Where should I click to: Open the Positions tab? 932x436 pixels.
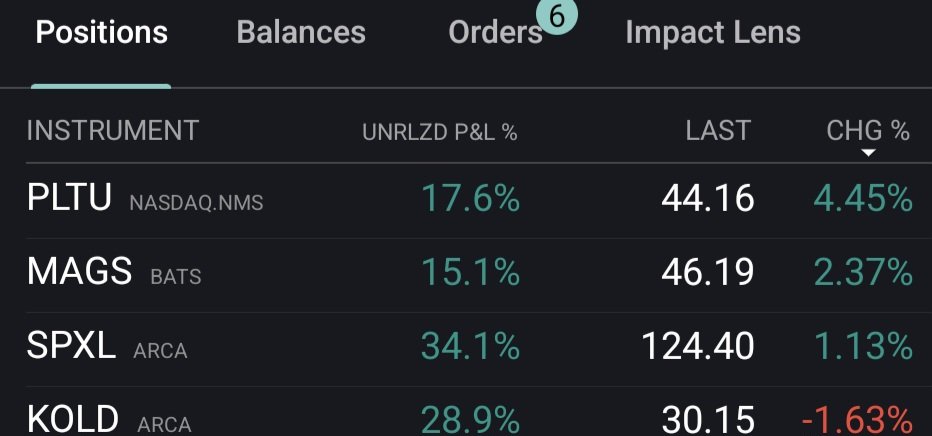coord(101,33)
